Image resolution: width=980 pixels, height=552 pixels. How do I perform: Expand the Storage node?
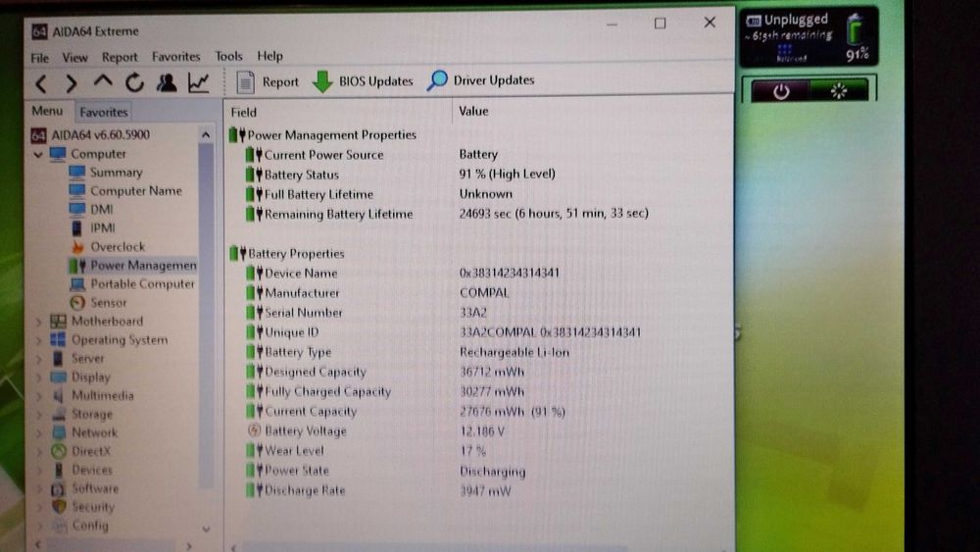[x=39, y=414]
